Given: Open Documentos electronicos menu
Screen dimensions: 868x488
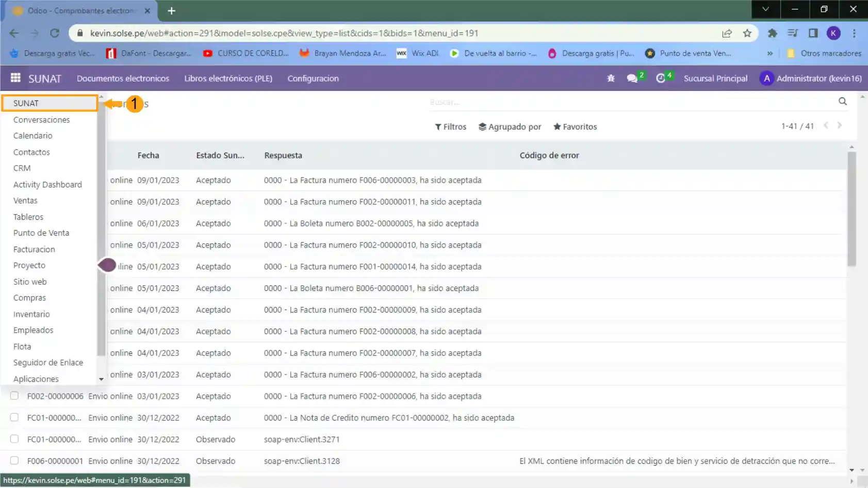Looking at the screenshot, I should [123, 78].
